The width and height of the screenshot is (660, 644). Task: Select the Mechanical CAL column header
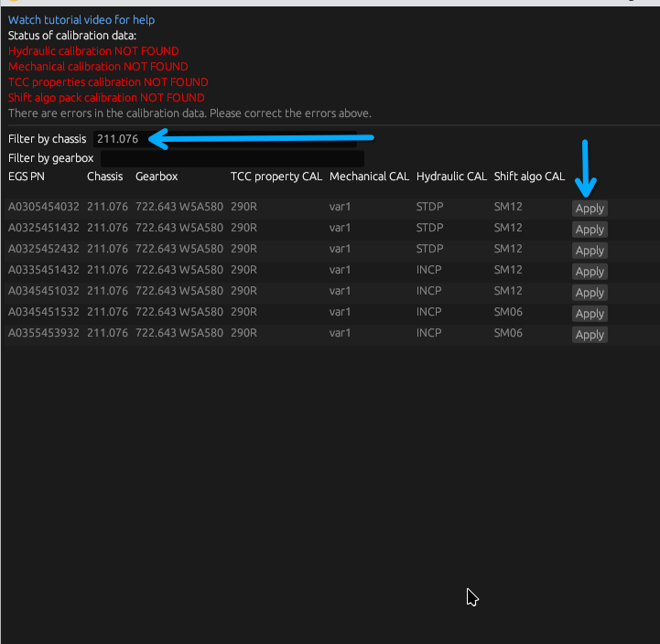click(x=369, y=177)
